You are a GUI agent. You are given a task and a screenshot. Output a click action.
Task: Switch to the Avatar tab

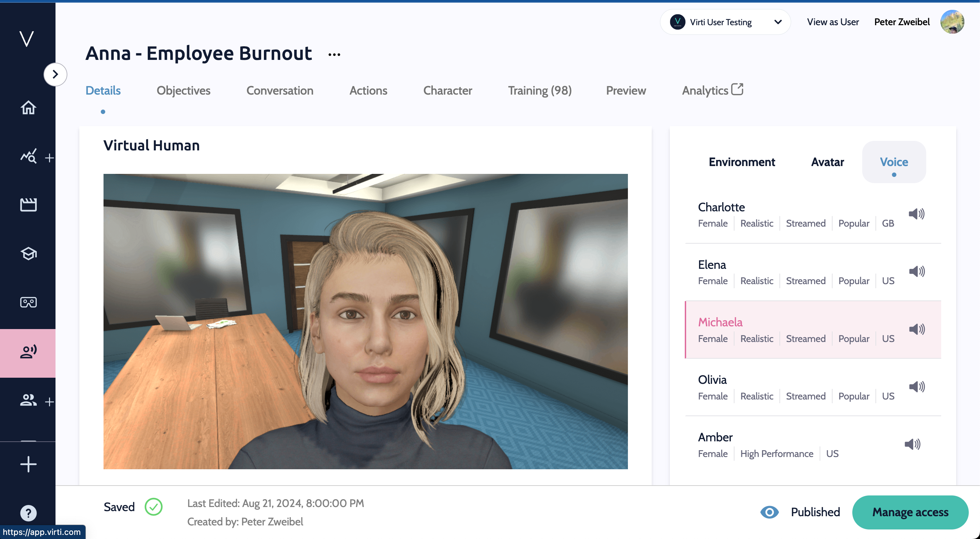[827, 162]
